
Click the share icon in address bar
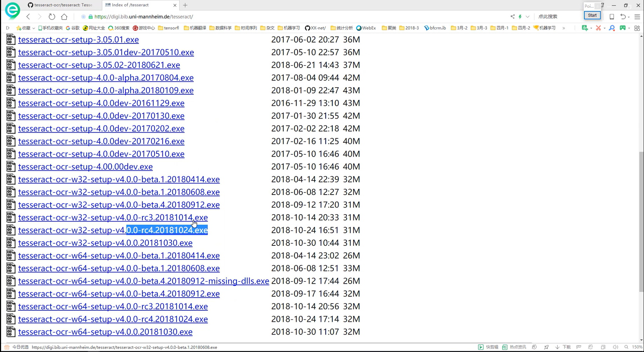[x=513, y=16]
